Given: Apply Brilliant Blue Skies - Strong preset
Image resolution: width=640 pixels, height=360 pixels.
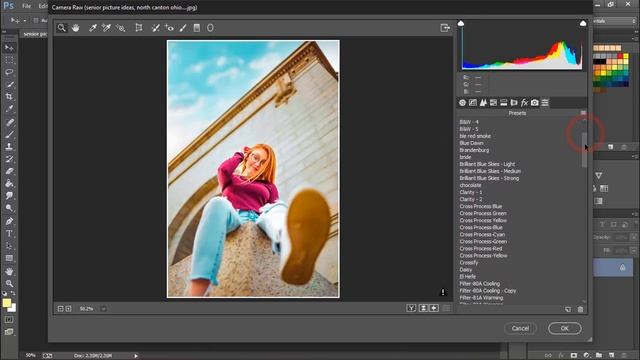Looking at the screenshot, I should tap(489, 178).
